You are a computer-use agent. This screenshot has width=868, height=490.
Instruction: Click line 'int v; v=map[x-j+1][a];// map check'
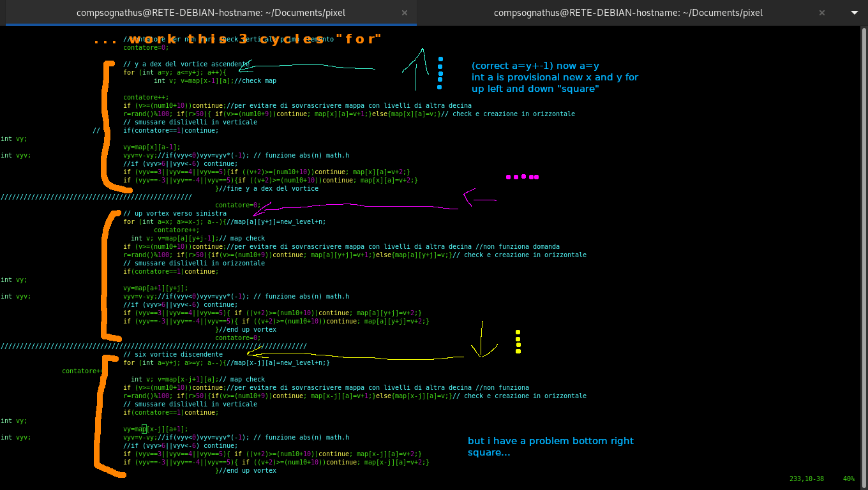pos(198,380)
